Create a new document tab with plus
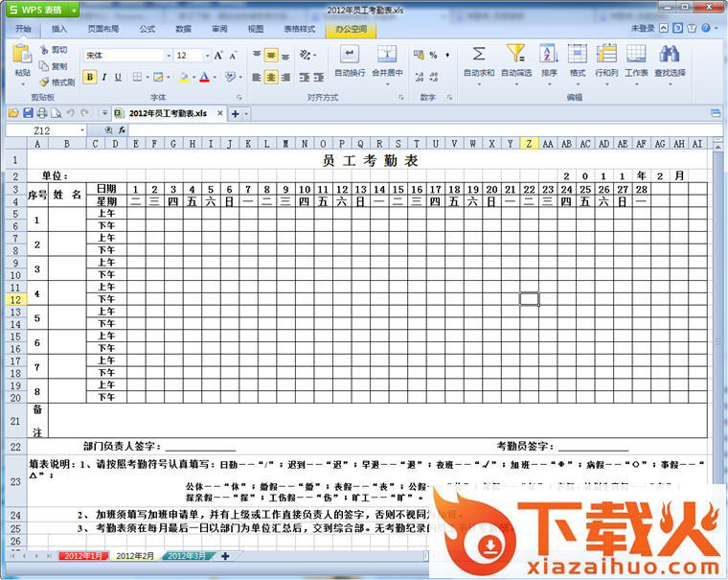Image resolution: width=728 pixels, height=580 pixels. [236, 113]
